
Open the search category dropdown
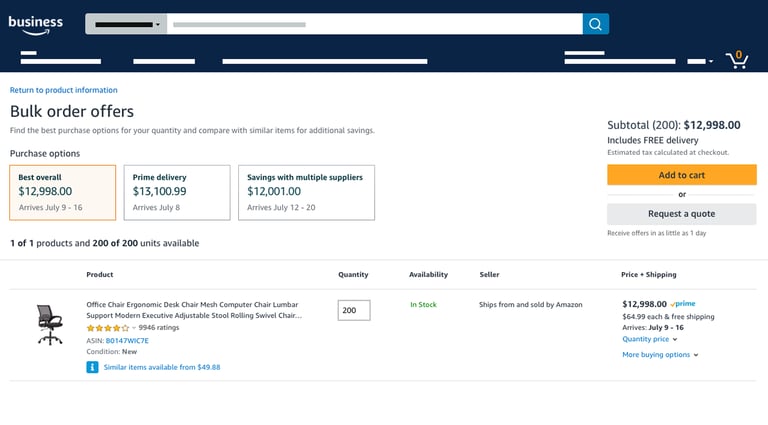click(126, 24)
